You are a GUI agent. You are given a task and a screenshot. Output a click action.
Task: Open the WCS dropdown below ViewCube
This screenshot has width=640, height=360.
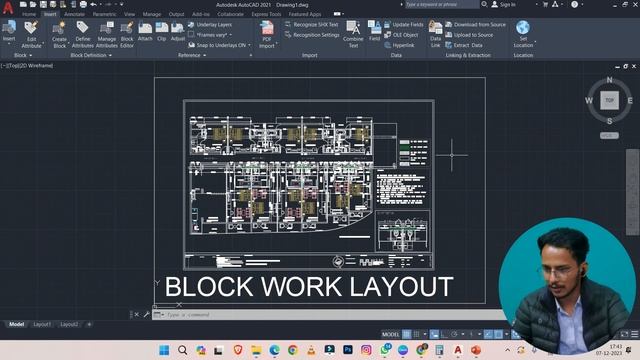(609, 136)
